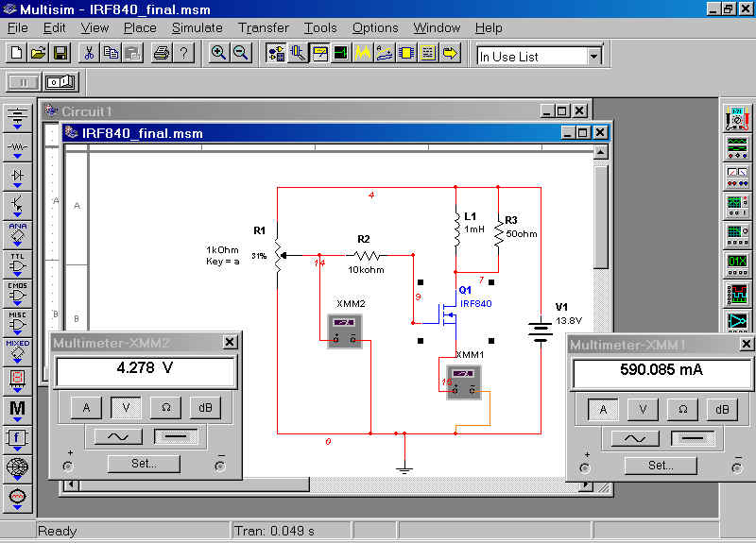This screenshot has height=543, width=756.
Task: Select the multimeter instrument icon
Action: (x=737, y=119)
